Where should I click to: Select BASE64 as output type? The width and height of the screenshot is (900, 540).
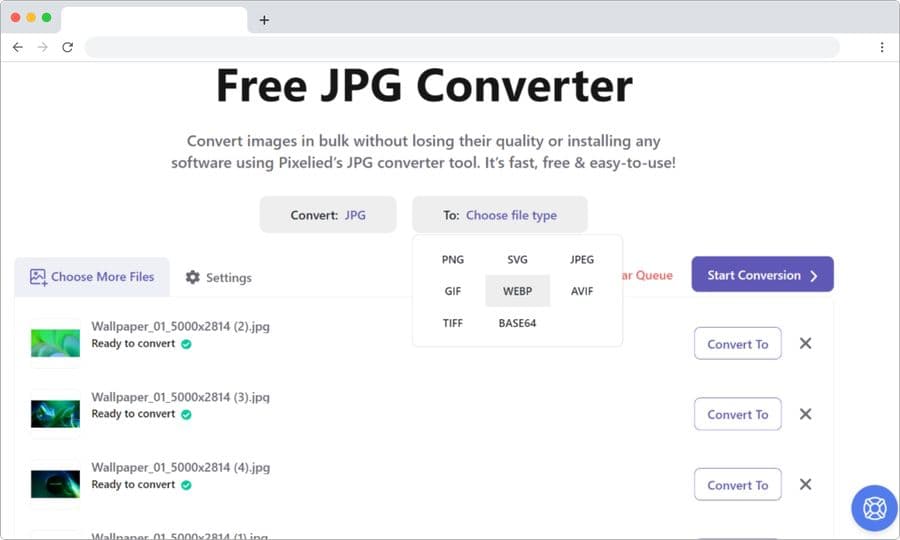pos(517,323)
